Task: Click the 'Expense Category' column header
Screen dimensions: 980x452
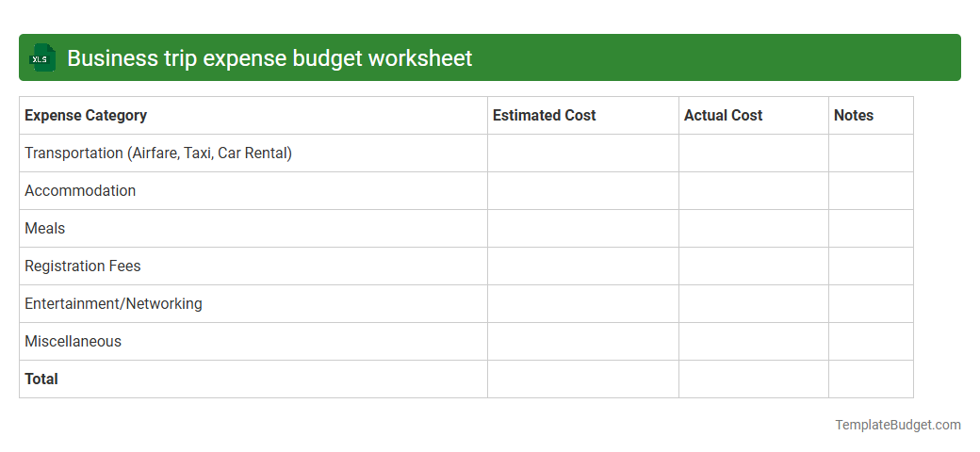Action: [253, 116]
